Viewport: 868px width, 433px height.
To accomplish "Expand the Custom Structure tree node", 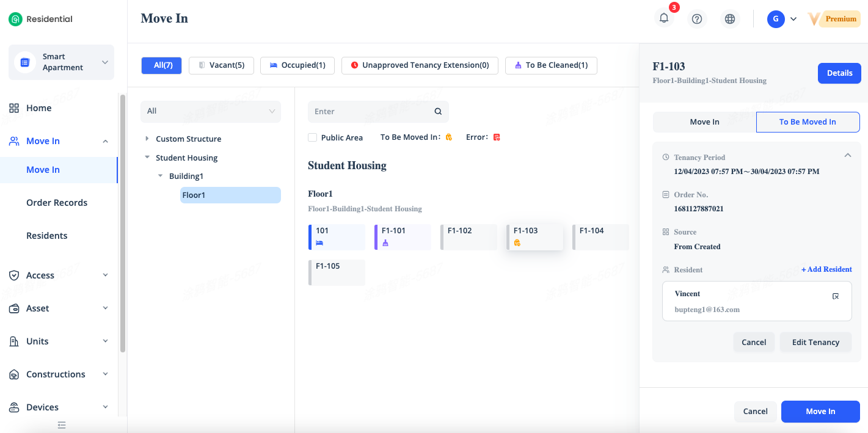I will tap(147, 139).
